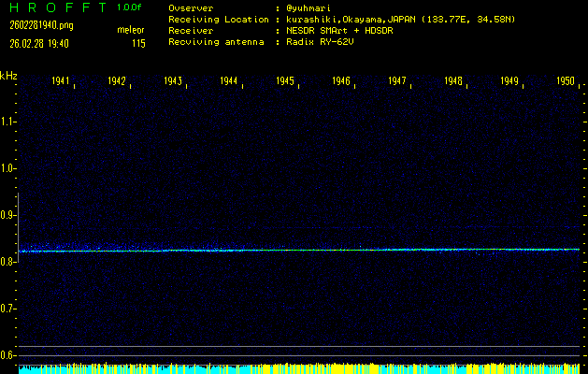This screenshot has width=588, height=374.
Task: Click the meteor count value 115
Action: [x=138, y=42]
